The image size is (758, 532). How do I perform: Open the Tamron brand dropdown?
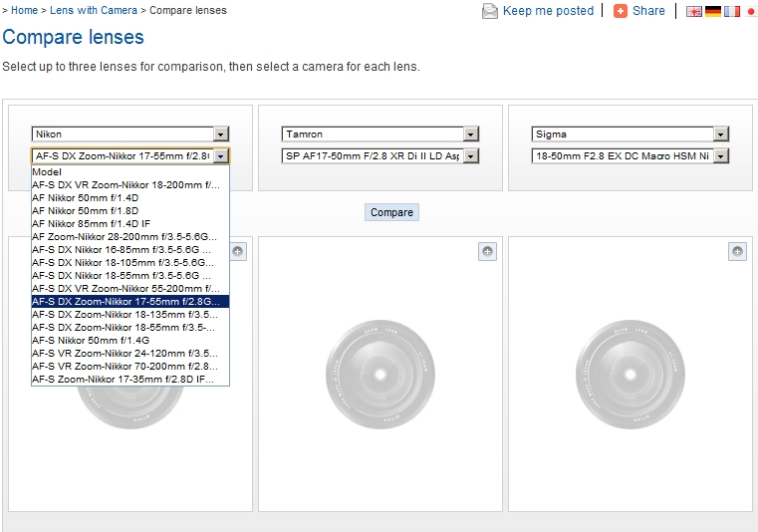tap(379, 133)
